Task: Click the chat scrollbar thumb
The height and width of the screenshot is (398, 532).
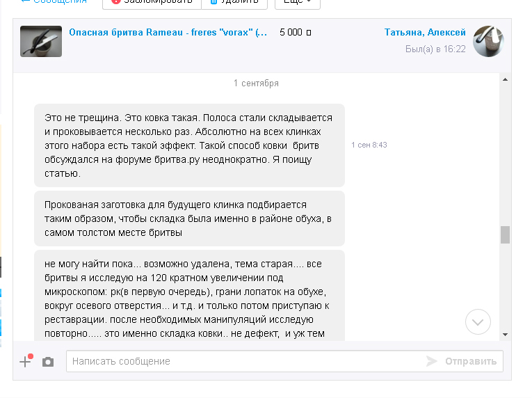Action: point(506,234)
